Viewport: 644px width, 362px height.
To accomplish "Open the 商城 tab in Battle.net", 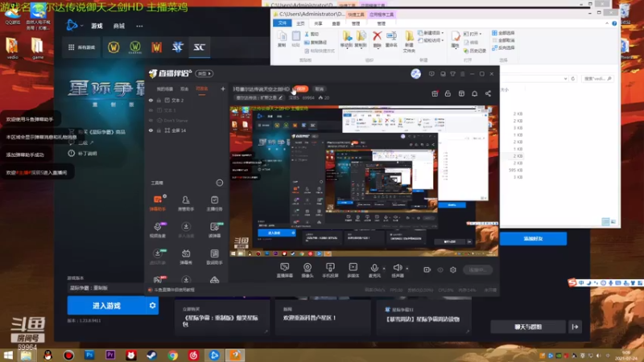I will (119, 26).
